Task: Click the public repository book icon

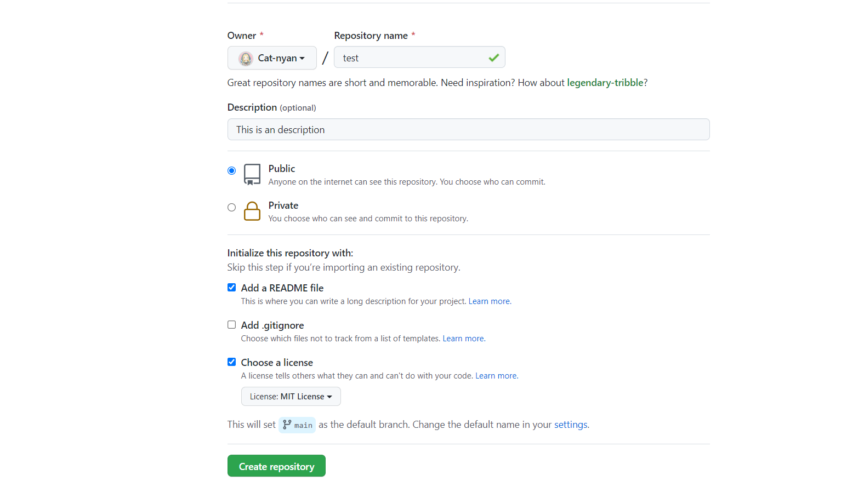Action: [x=252, y=174]
